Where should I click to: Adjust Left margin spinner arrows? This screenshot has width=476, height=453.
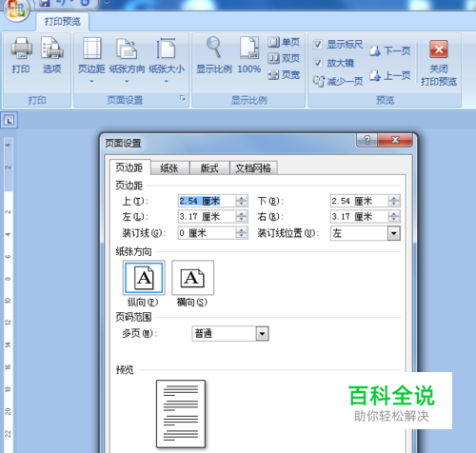pyautogui.click(x=242, y=217)
